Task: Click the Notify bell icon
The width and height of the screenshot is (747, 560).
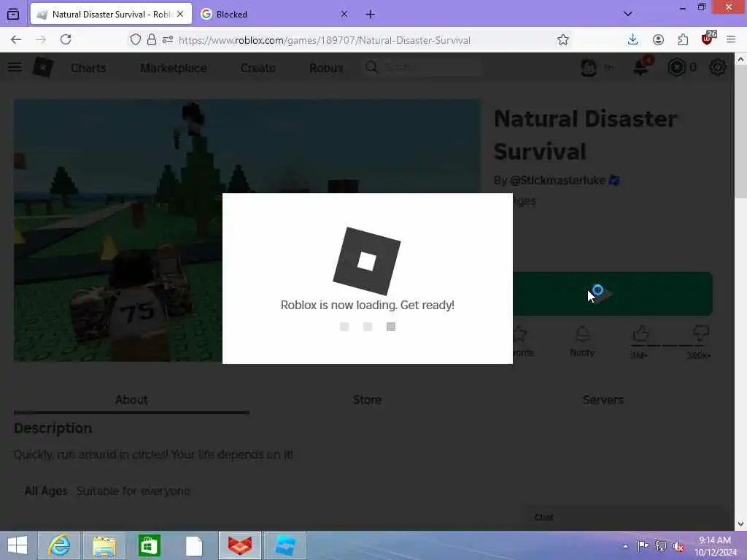Action: (582, 334)
